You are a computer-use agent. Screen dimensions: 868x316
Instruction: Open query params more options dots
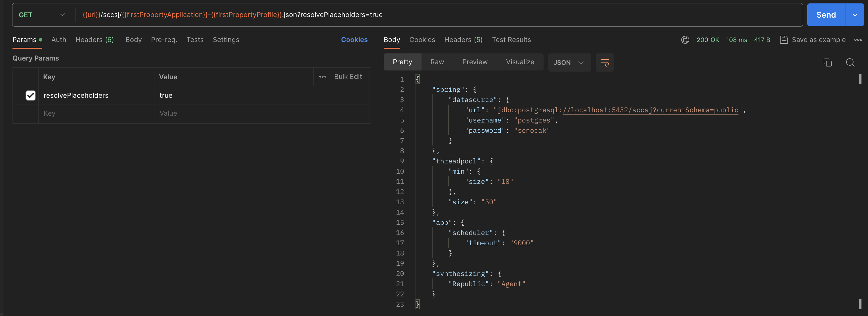point(322,77)
